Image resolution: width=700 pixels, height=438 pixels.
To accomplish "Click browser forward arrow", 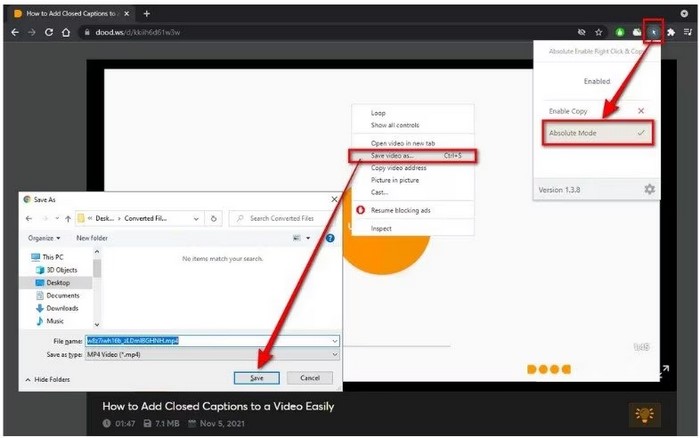I will click(32, 32).
